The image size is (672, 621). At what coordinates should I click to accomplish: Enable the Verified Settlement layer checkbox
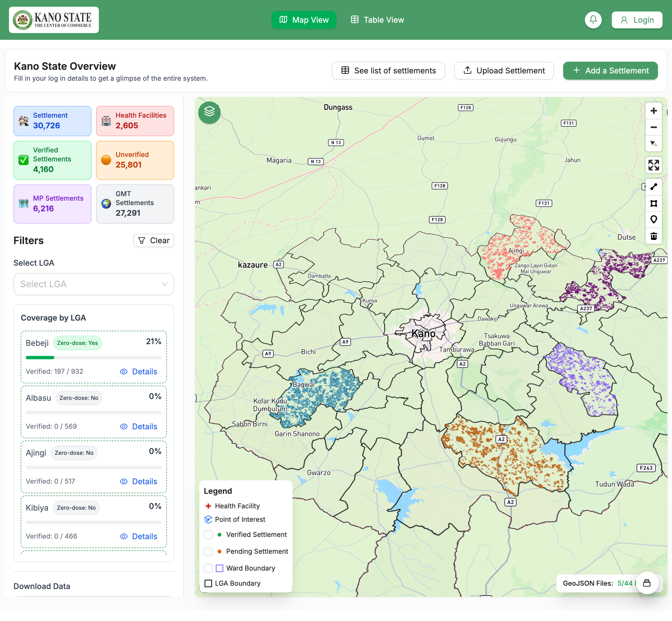(x=208, y=534)
